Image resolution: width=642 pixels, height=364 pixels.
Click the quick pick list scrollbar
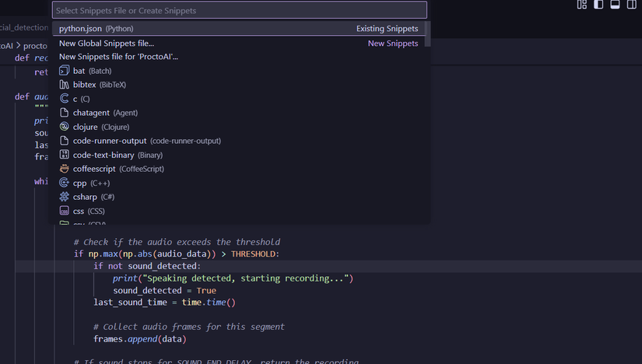pyautogui.click(x=428, y=34)
